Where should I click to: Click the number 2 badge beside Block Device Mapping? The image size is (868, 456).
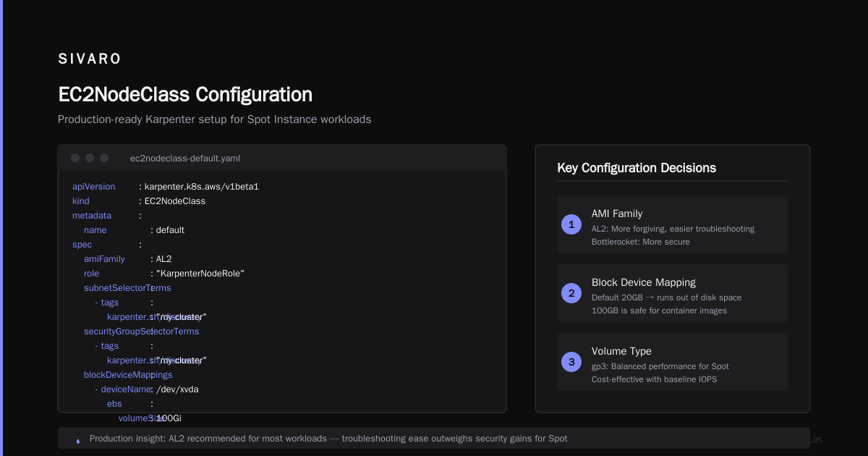click(571, 293)
